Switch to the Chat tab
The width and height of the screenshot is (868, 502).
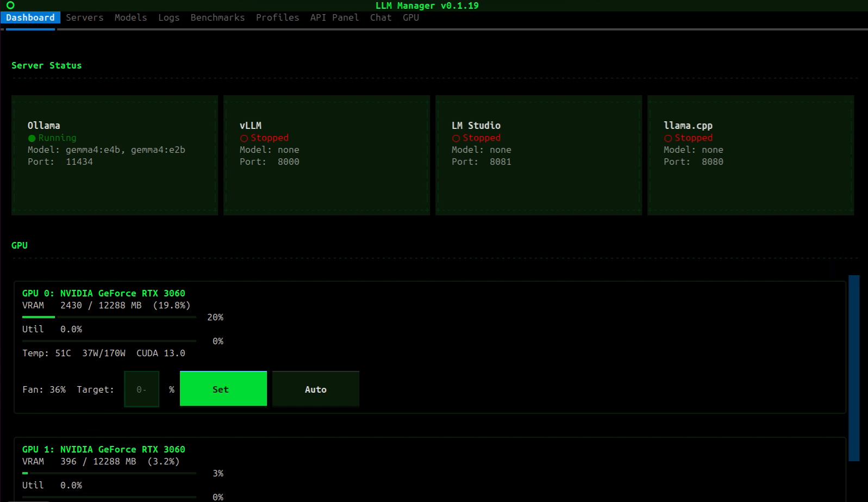(380, 17)
